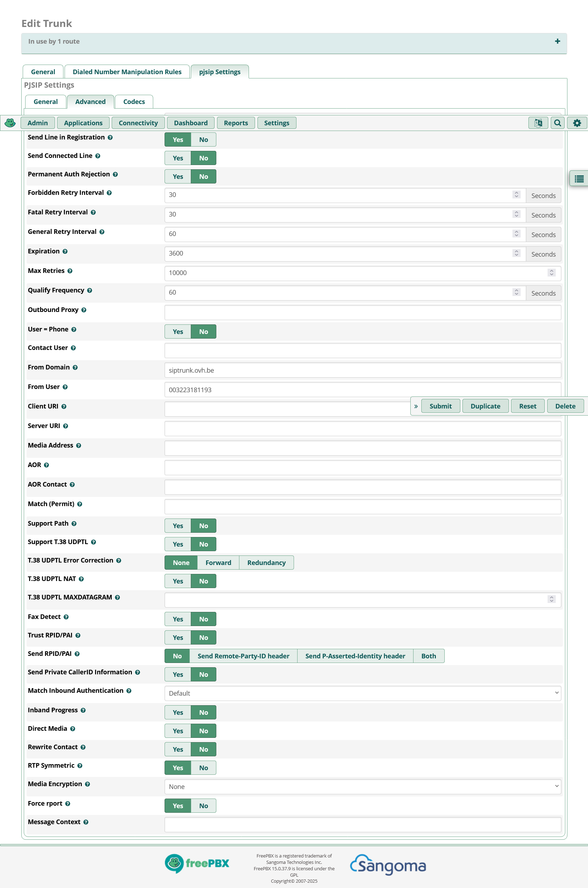Click Forbidden Retry Interval spinner arrows
The width and height of the screenshot is (588, 888).
tap(516, 194)
